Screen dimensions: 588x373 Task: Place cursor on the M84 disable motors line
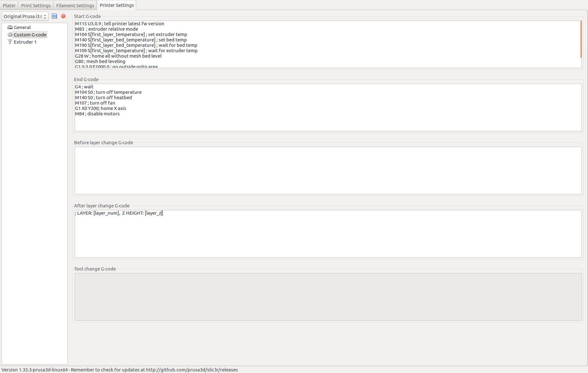coord(97,114)
